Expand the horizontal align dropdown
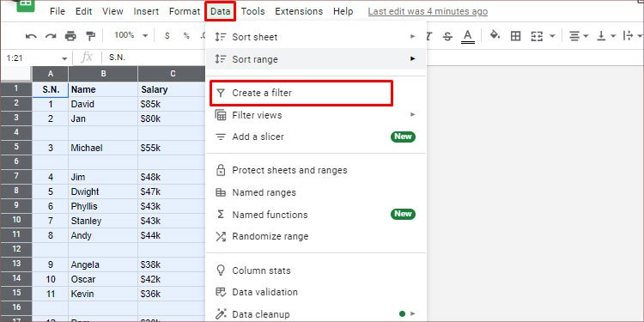Viewport: 644px width, 322px height. pyautogui.click(x=579, y=36)
